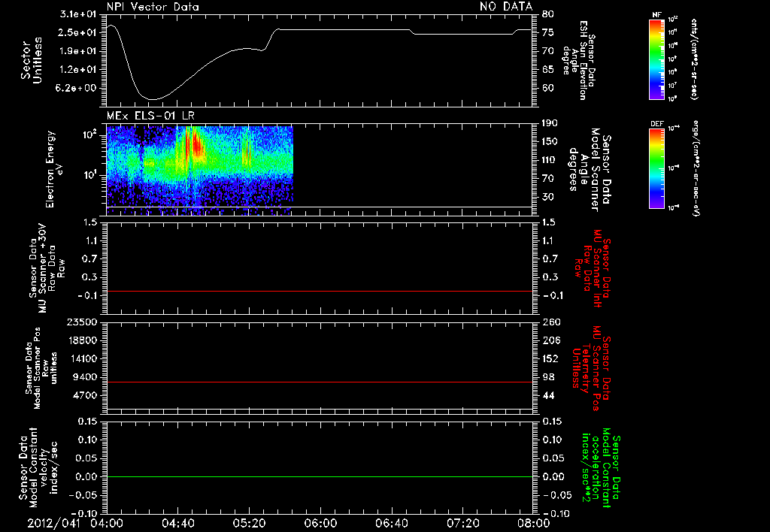Viewport: 770px width, 532px height.
Task: Click the '3.1e+01' sector tick label
Action: click(77, 14)
